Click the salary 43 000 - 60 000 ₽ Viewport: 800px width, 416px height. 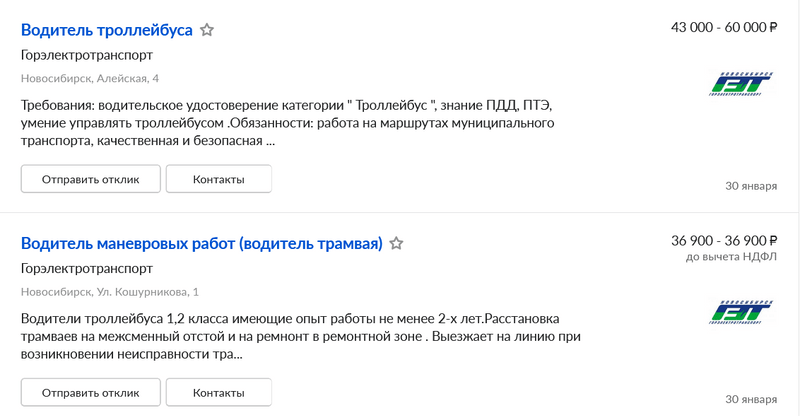[x=724, y=27]
